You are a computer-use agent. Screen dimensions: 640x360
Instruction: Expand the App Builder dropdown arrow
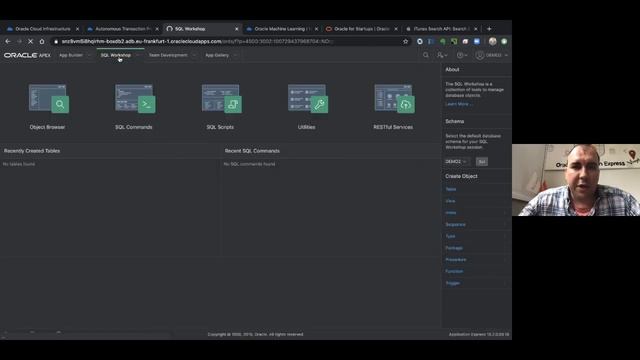[89, 55]
